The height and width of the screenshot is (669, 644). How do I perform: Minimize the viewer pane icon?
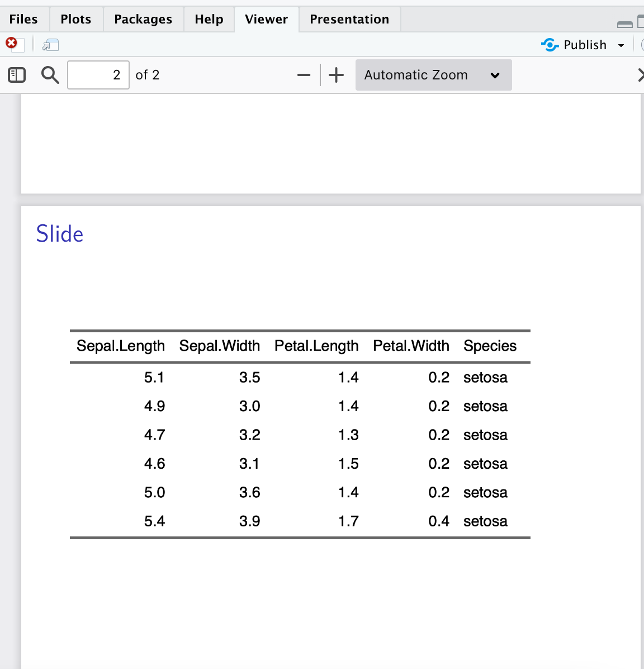[624, 24]
